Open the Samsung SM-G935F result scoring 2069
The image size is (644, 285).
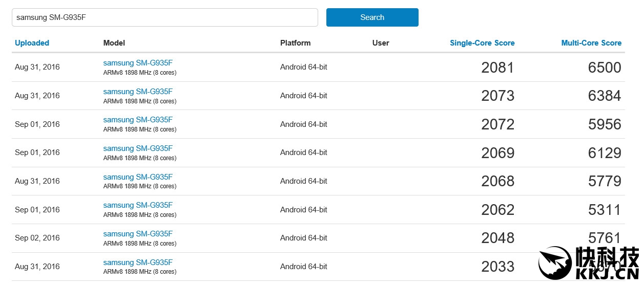pyautogui.click(x=138, y=148)
